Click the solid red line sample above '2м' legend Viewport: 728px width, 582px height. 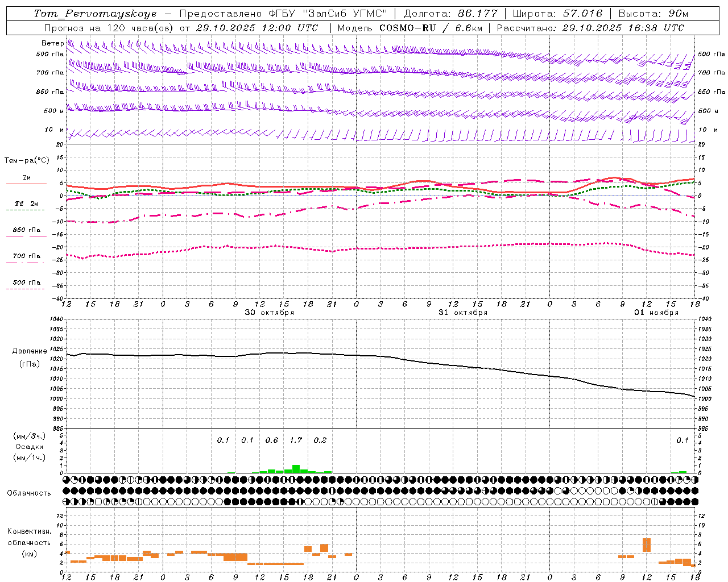click(26, 184)
